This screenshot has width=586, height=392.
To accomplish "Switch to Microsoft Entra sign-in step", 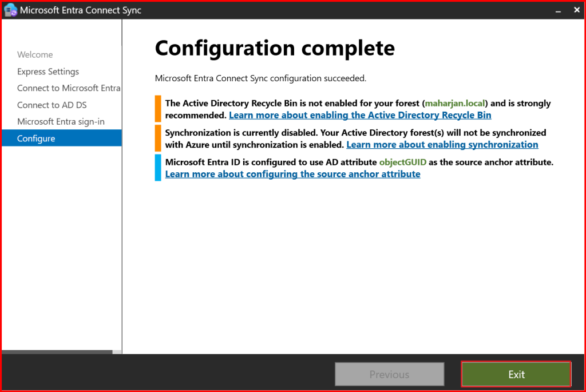I will (61, 121).
